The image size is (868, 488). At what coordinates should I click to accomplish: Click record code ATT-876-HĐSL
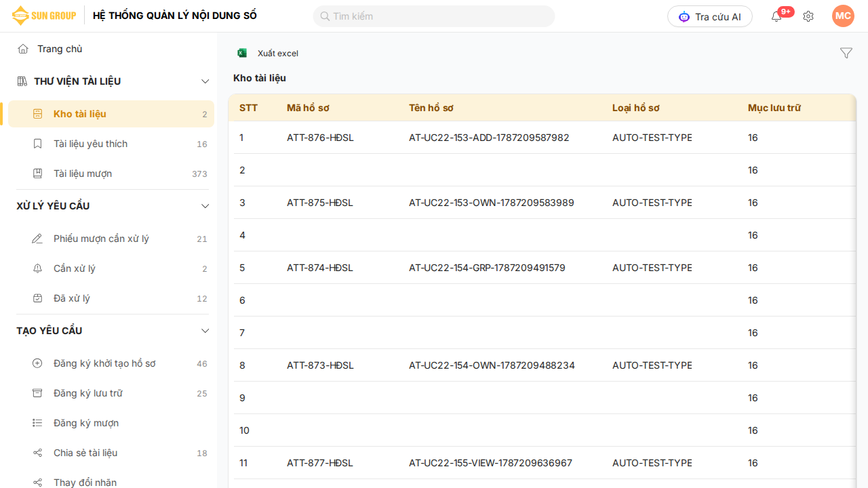[x=320, y=138]
